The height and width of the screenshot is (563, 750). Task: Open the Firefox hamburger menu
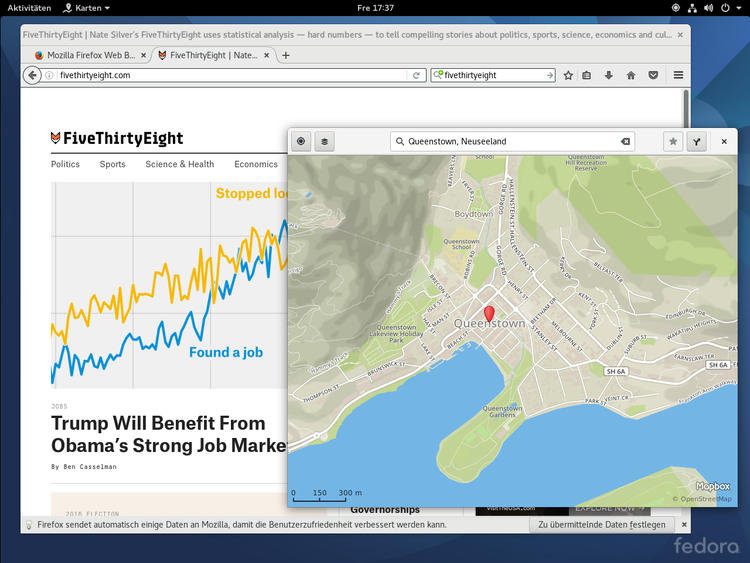coord(678,75)
